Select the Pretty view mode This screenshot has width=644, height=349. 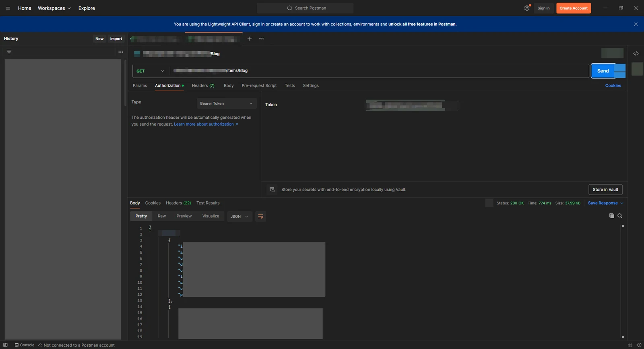coord(141,216)
